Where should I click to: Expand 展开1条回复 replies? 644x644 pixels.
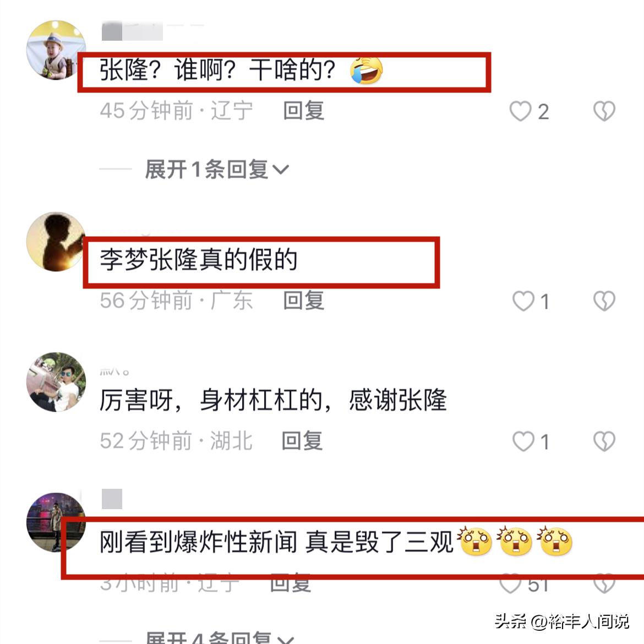point(217,169)
